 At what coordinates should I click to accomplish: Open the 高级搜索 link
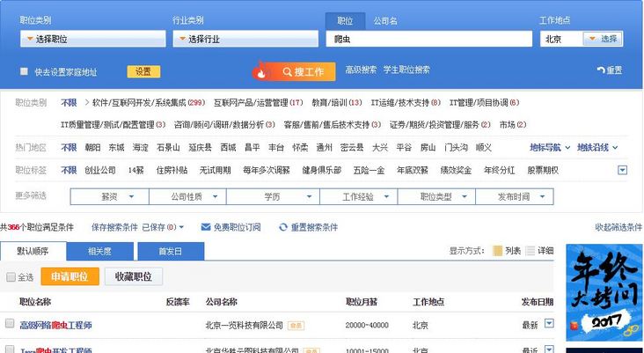[x=361, y=70]
